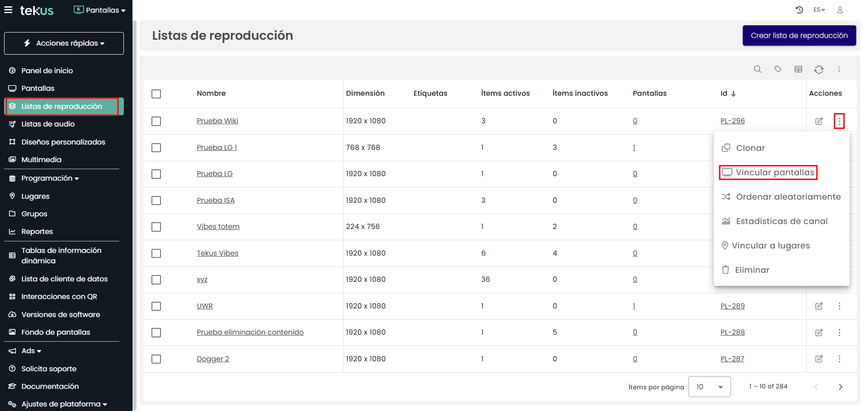Go to next page of results
868x411 pixels.
[x=840, y=387]
